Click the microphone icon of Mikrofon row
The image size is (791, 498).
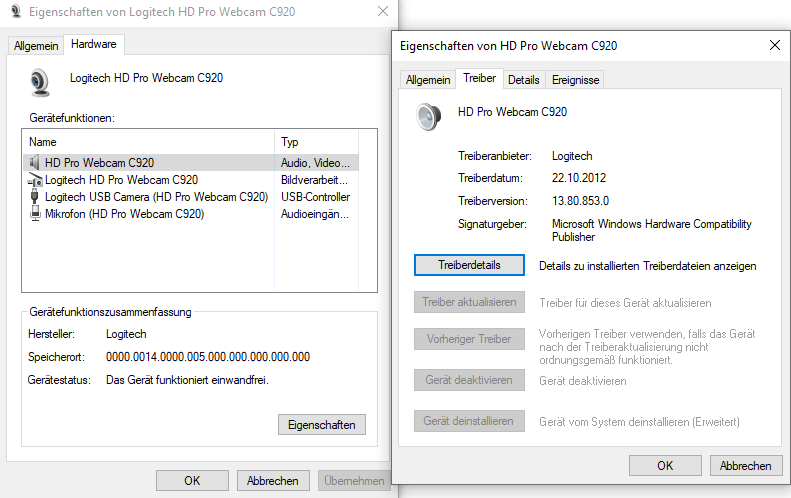click(35, 213)
